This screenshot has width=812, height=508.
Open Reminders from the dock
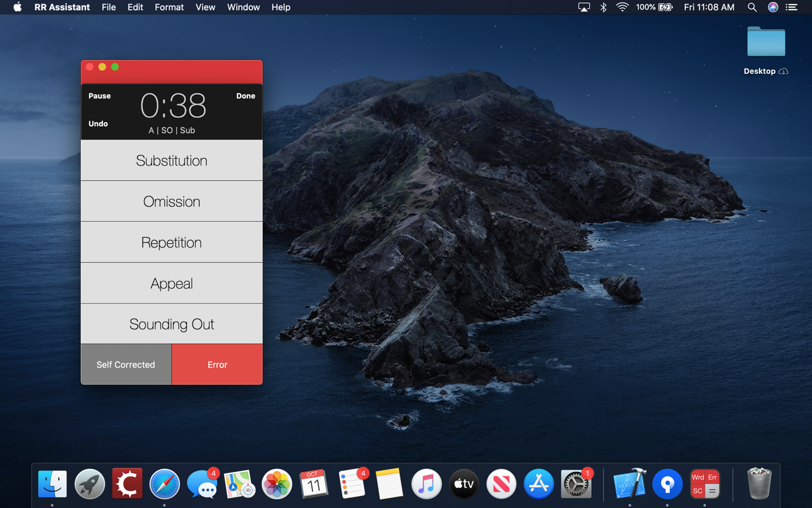[352, 484]
